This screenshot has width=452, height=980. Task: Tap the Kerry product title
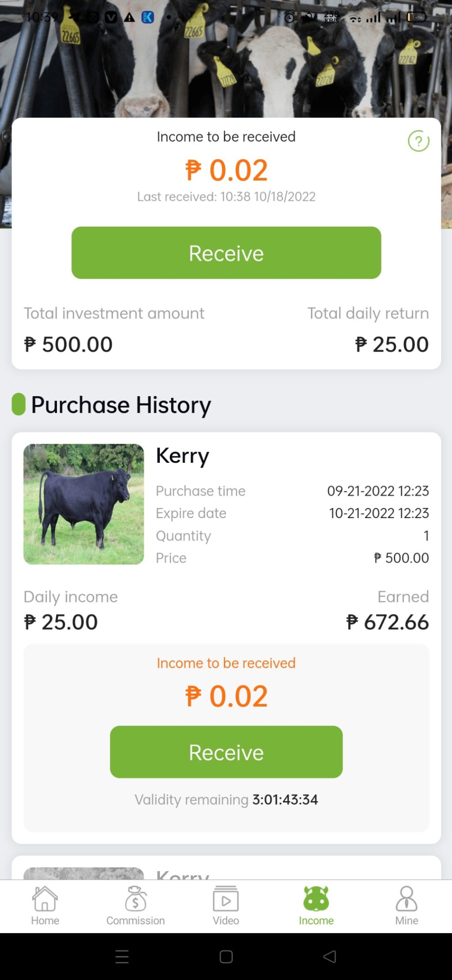(182, 456)
